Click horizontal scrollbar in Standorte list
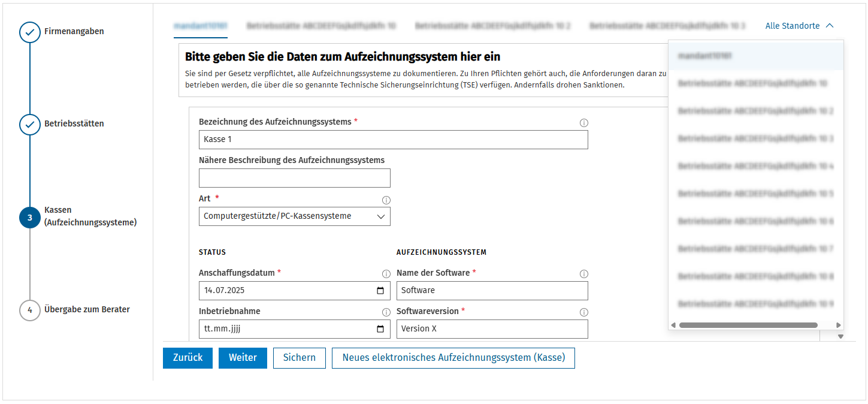The width and height of the screenshot is (868, 404). tap(749, 325)
